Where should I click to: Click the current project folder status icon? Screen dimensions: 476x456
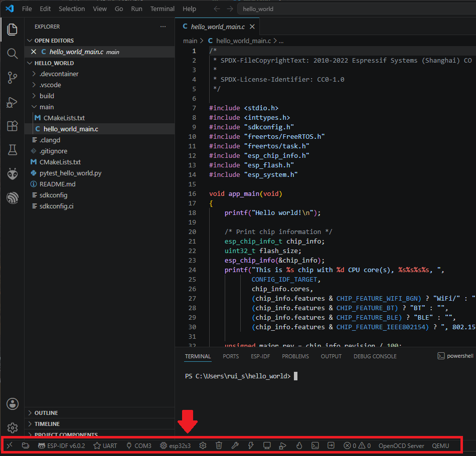[26, 445]
